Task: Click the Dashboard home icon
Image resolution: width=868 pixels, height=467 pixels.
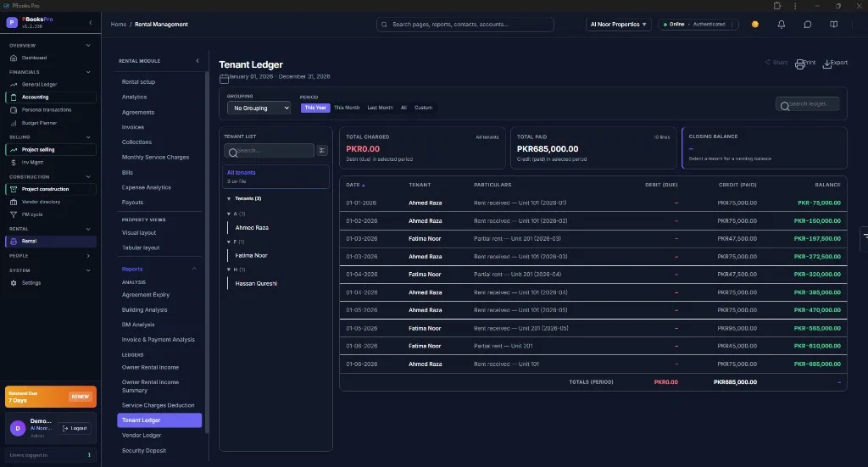Action: pos(14,58)
